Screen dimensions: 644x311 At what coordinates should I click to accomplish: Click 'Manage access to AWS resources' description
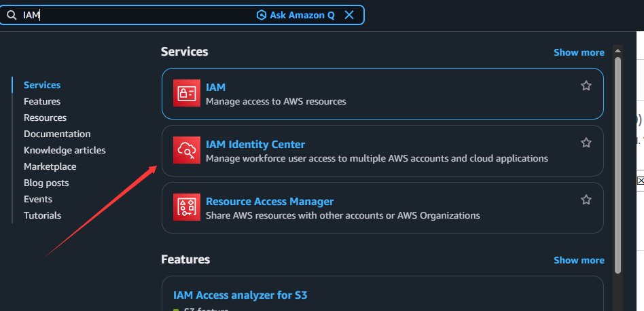pyautogui.click(x=276, y=101)
